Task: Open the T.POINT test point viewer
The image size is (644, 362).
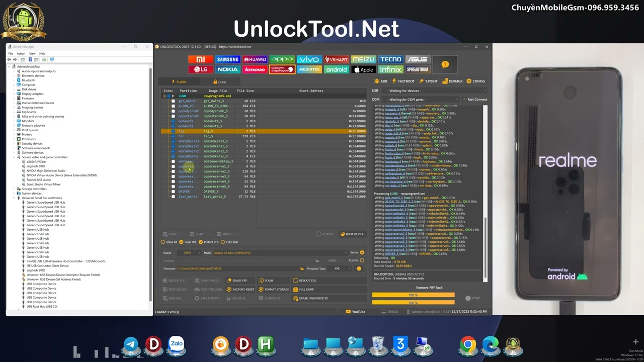Action: tap(429, 81)
